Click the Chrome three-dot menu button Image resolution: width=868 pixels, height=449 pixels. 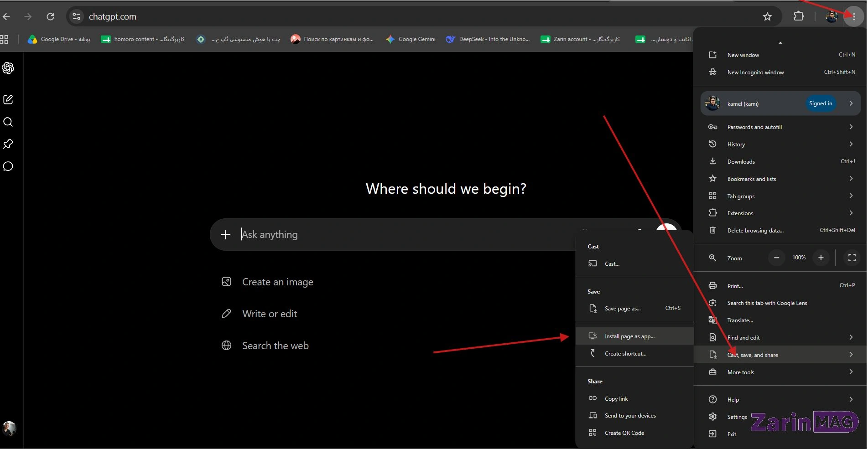pos(853,16)
